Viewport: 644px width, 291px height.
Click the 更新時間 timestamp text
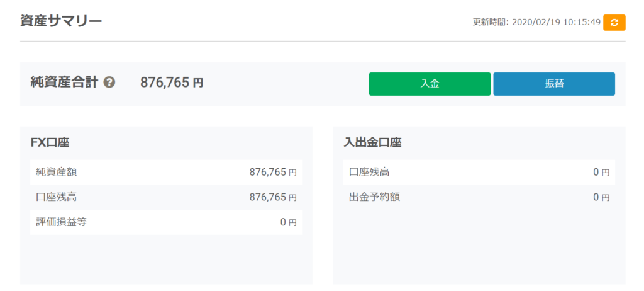tap(536, 22)
